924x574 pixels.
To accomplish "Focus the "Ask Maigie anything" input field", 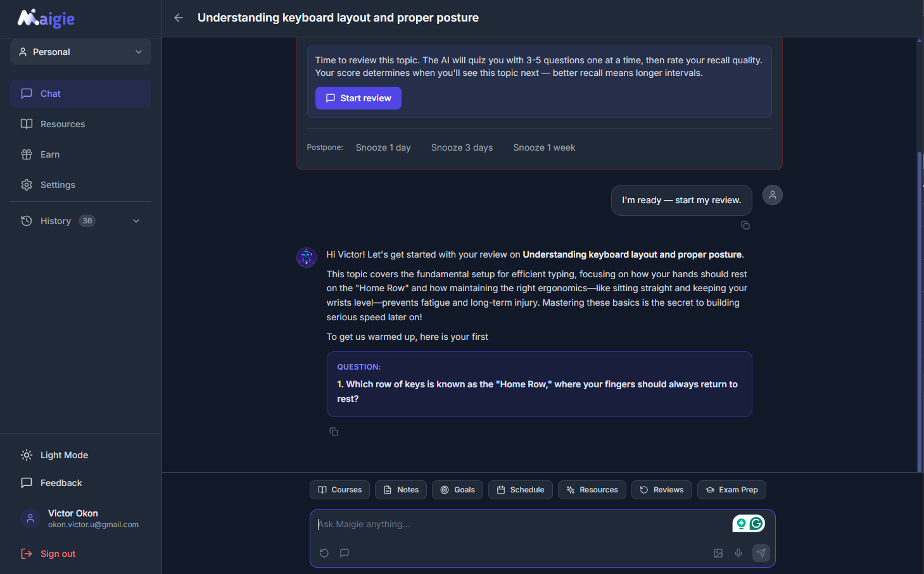I will click(519, 524).
